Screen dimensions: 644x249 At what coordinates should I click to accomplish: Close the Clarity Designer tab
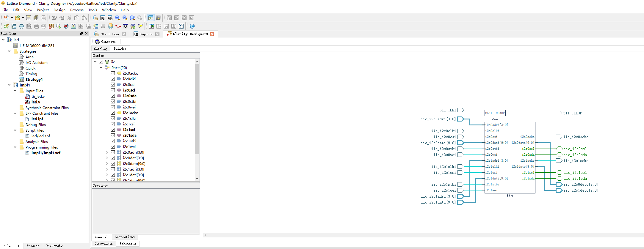[x=212, y=34]
